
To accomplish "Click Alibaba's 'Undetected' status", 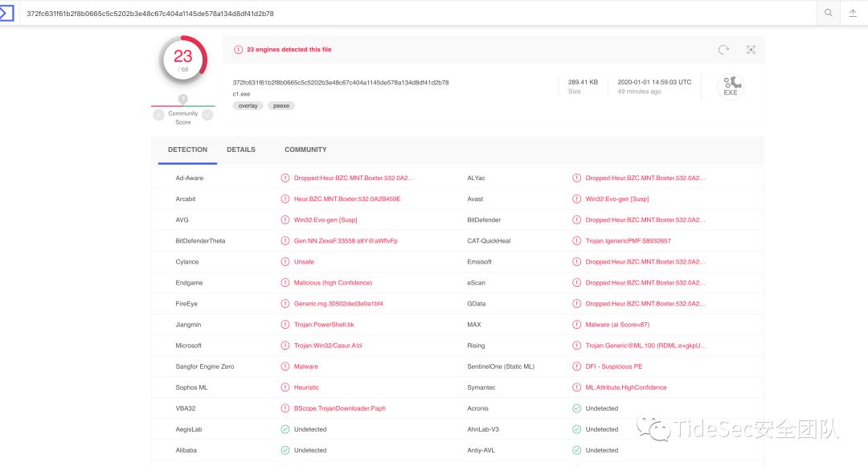I will pyautogui.click(x=310, y=450).
